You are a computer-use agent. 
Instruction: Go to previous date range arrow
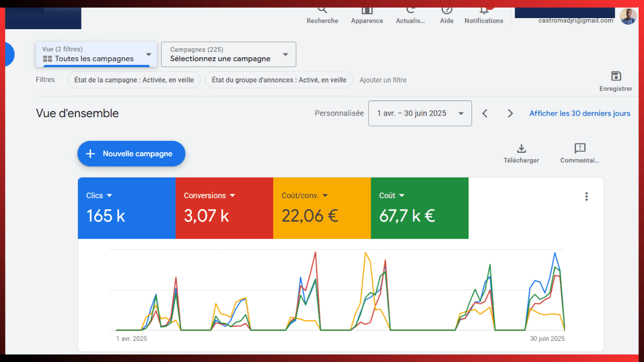tap(485, 113)
